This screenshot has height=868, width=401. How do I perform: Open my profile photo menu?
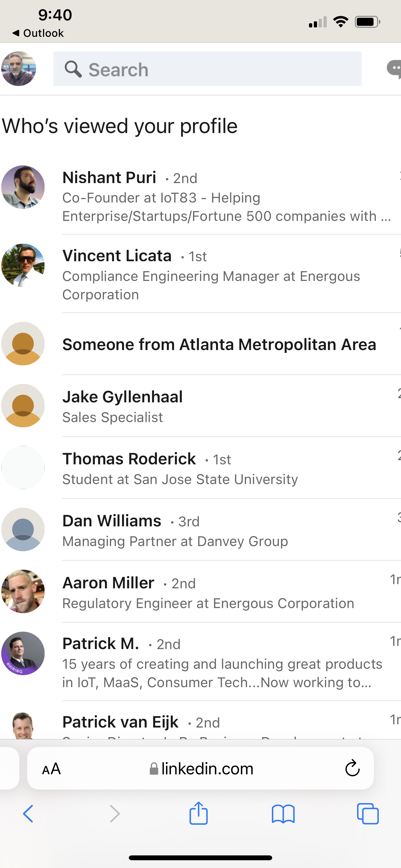[x=18, y=69]
